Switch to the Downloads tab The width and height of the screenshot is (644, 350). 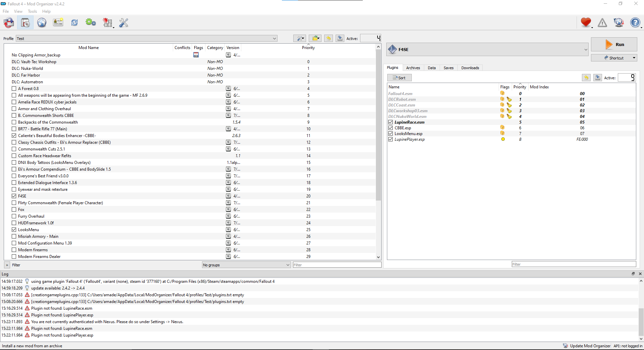470,68
